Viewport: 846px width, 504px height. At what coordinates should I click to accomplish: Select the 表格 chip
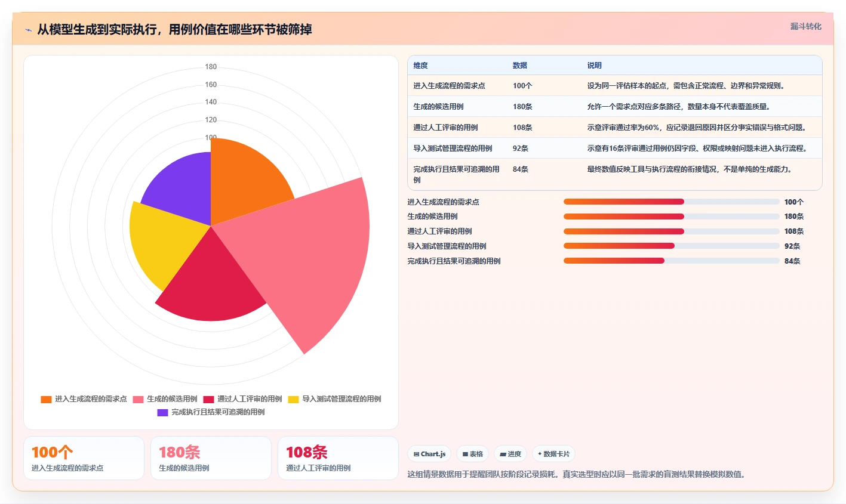point(473,454)
